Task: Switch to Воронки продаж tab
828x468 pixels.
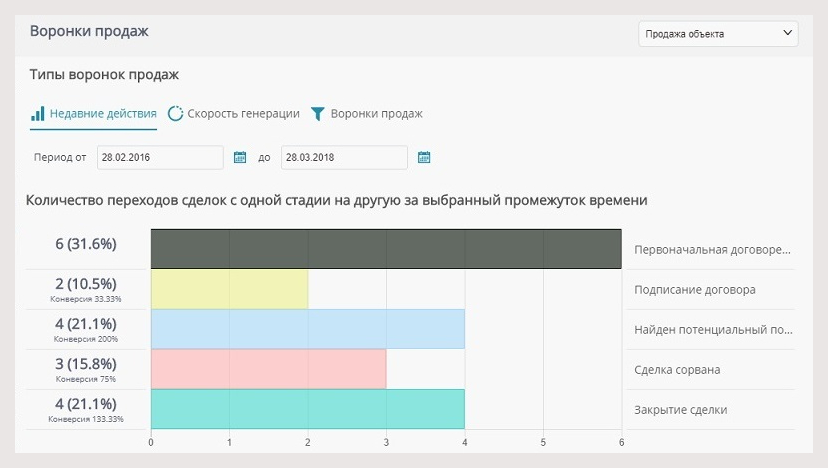Action: [376, 114]
